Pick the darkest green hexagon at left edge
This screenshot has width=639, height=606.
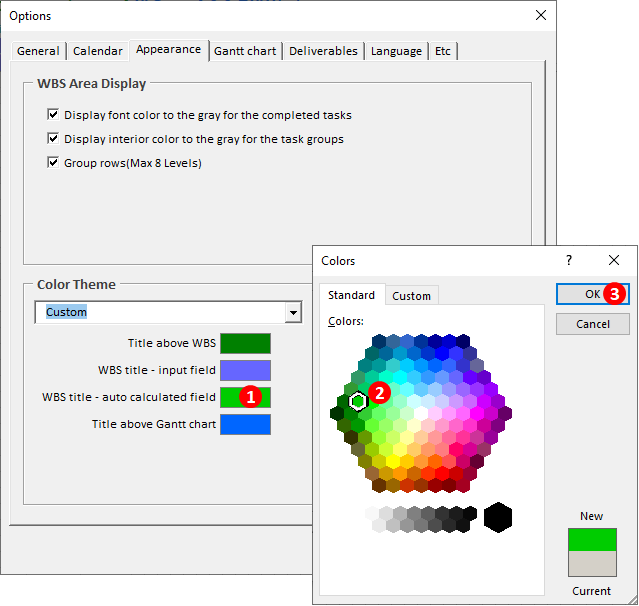coord(337,414)
